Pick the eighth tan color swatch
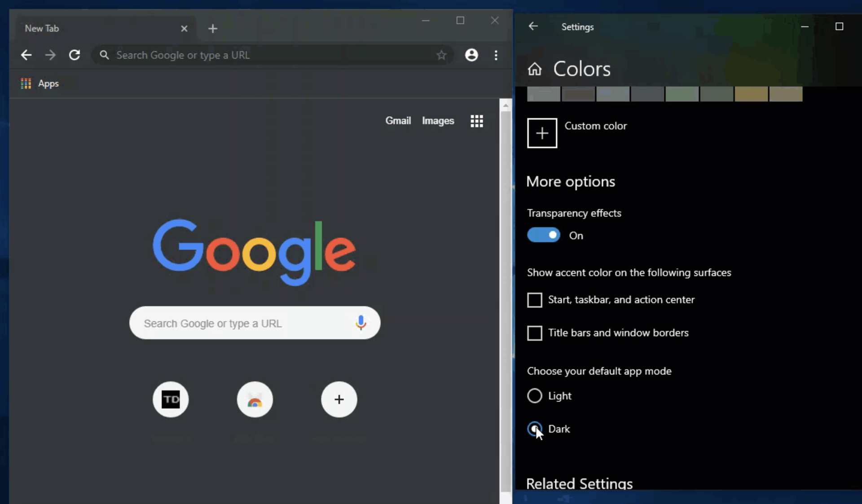This screenshot has height=504, width=862. [x=786, y=94]
